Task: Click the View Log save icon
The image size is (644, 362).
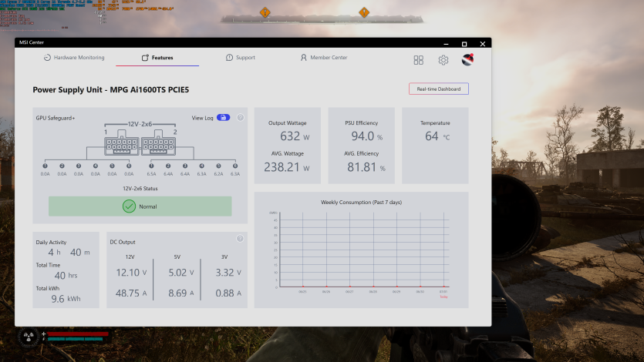Action: (224, 118)
